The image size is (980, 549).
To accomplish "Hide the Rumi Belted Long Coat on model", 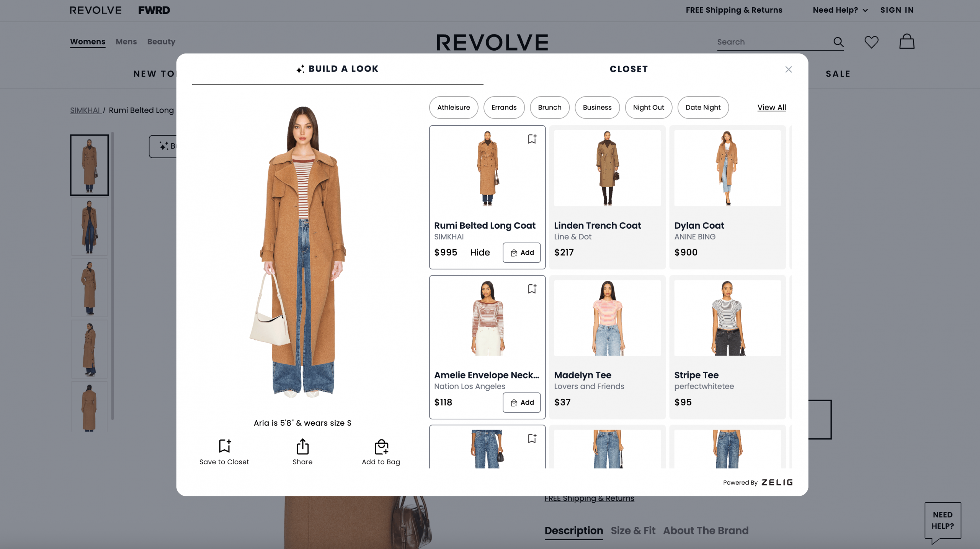I will pos(480,252).
